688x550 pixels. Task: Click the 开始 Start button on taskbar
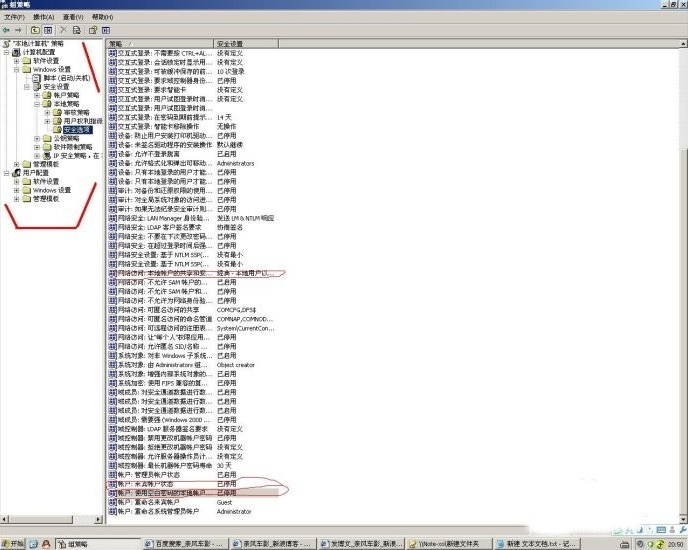pos(14,543)
